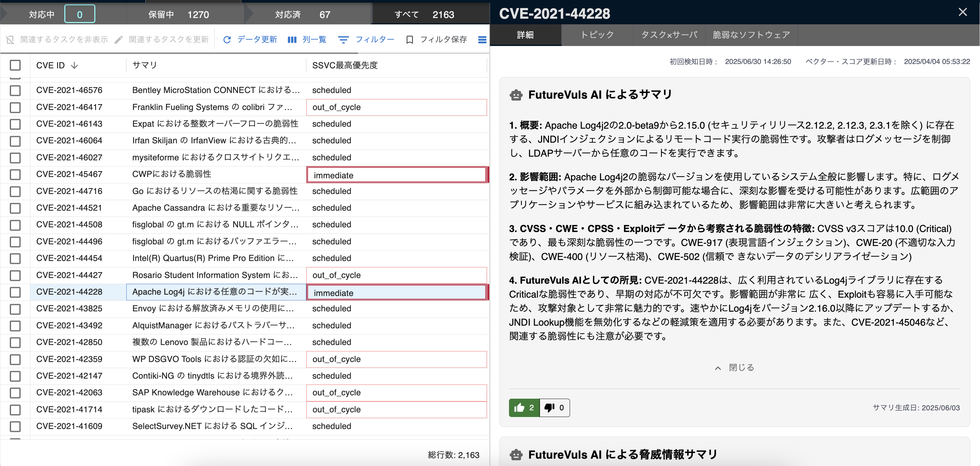Click hide related tasks icon
The height and width of the screenshot is (466, 980).
point(10,40)
